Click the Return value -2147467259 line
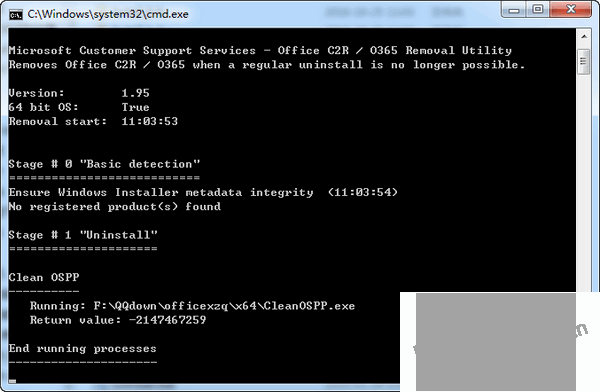The image size is (600, 392). click(118, 320)
